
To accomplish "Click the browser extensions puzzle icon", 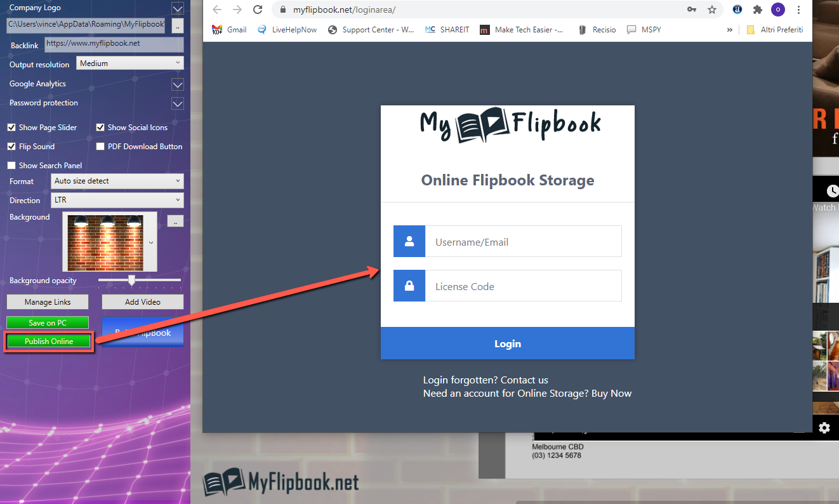I will point(758,10).
